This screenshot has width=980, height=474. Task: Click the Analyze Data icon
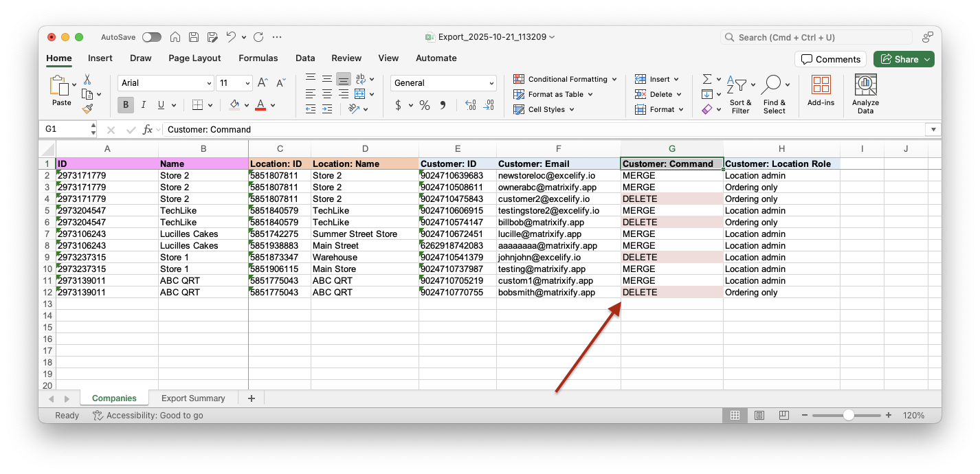point(865,85)
